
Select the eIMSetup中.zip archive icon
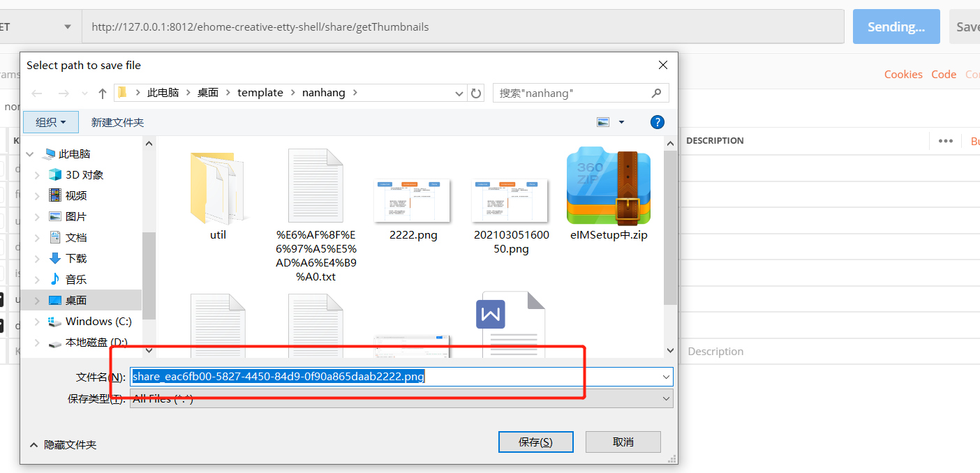tap(609, 186)
